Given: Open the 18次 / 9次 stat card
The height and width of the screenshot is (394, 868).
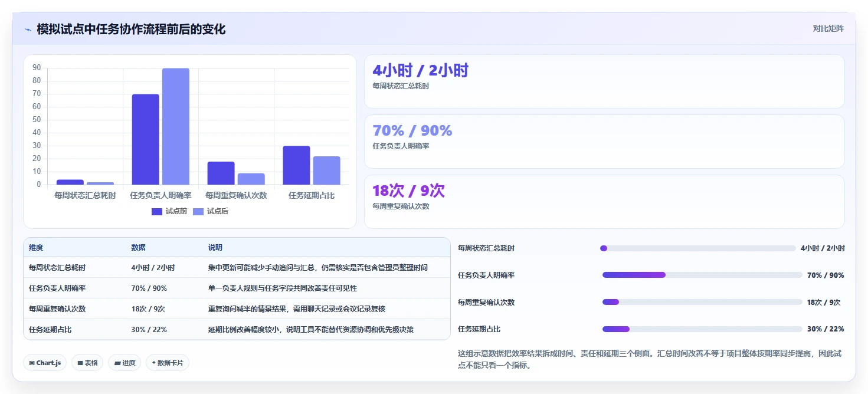Looking at the screenshot, I should pos(604,202).
